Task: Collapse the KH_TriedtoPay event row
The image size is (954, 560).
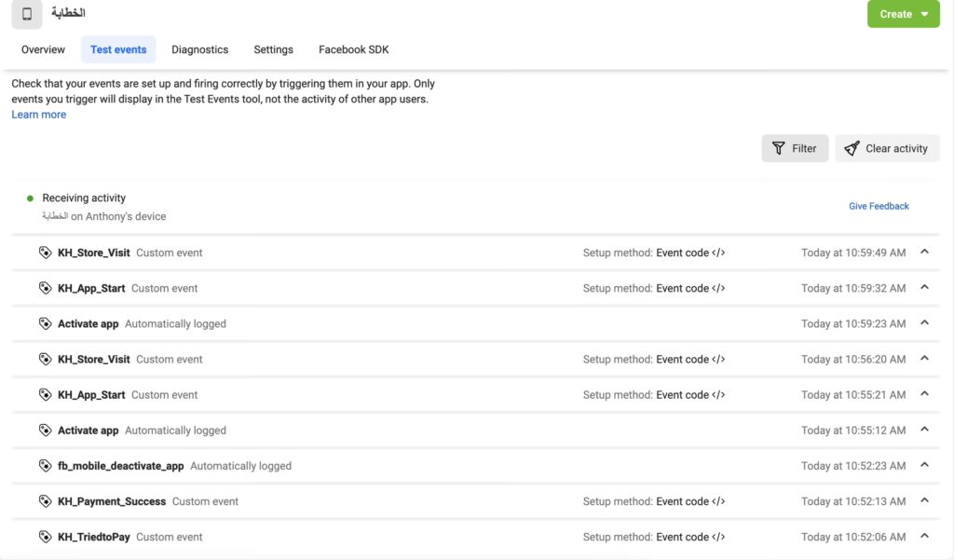Action: pos(924,536)
